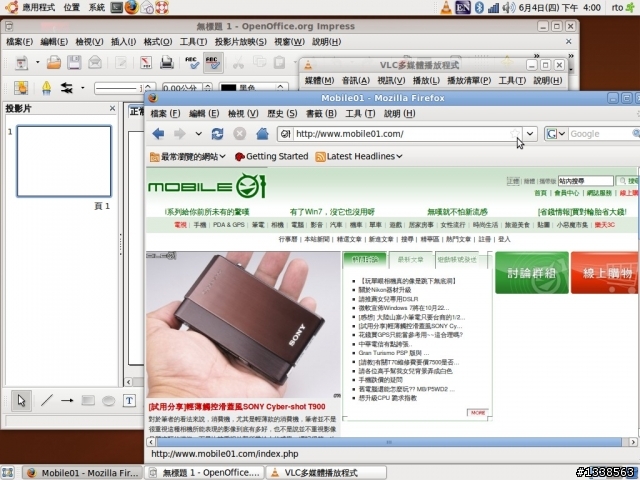
Task: Open Firefox 書籤(B) menu
Action: [x=321, y=113]
